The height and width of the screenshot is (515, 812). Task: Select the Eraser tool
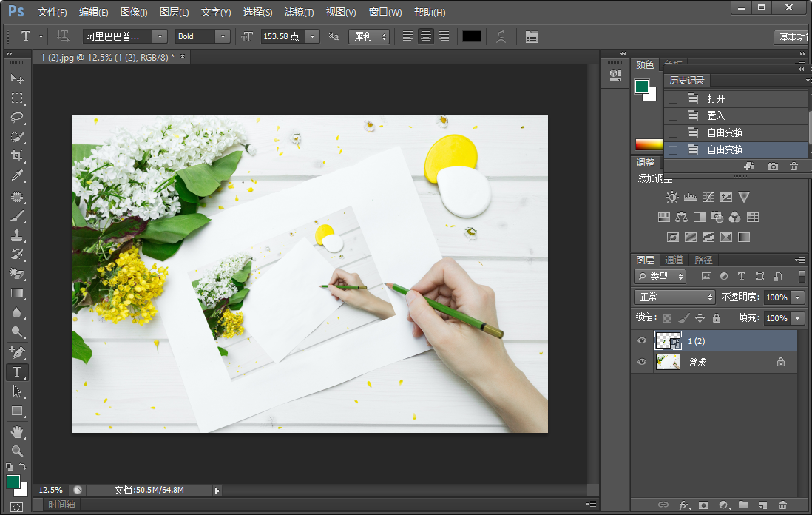click(17, 274)
